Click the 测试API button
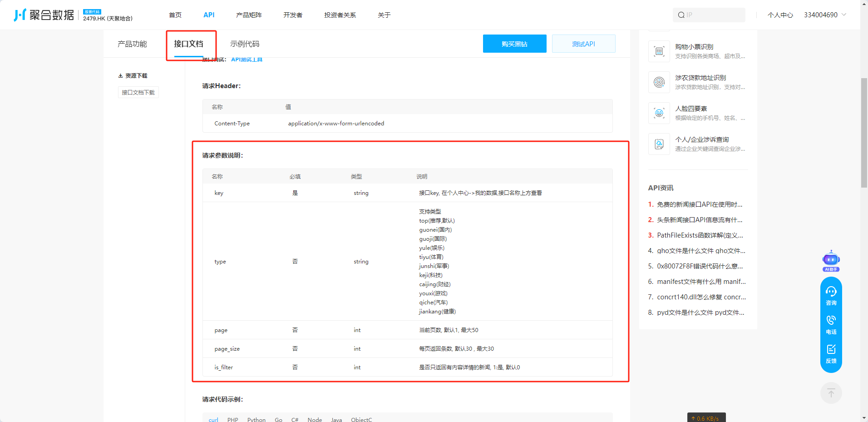 583,44
